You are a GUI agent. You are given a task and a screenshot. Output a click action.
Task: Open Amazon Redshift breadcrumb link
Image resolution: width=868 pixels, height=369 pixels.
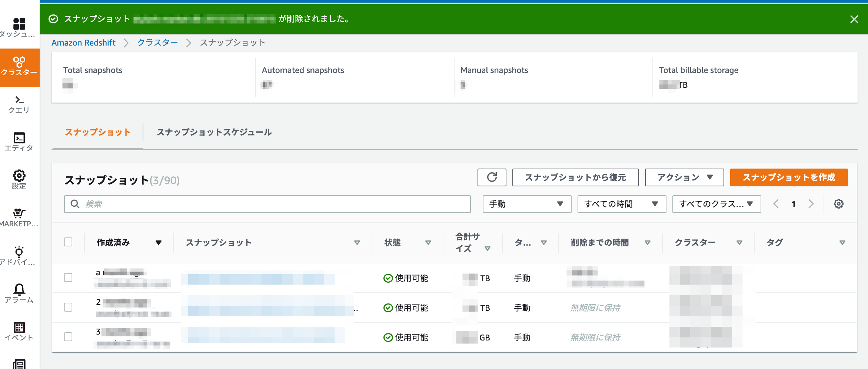[x=83, y=43]
